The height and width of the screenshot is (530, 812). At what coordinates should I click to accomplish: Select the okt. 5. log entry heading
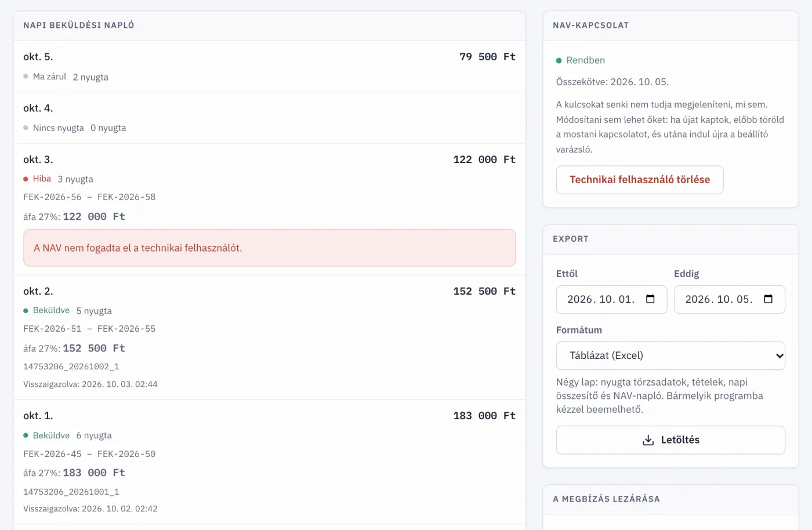click(x=38, y=57)
